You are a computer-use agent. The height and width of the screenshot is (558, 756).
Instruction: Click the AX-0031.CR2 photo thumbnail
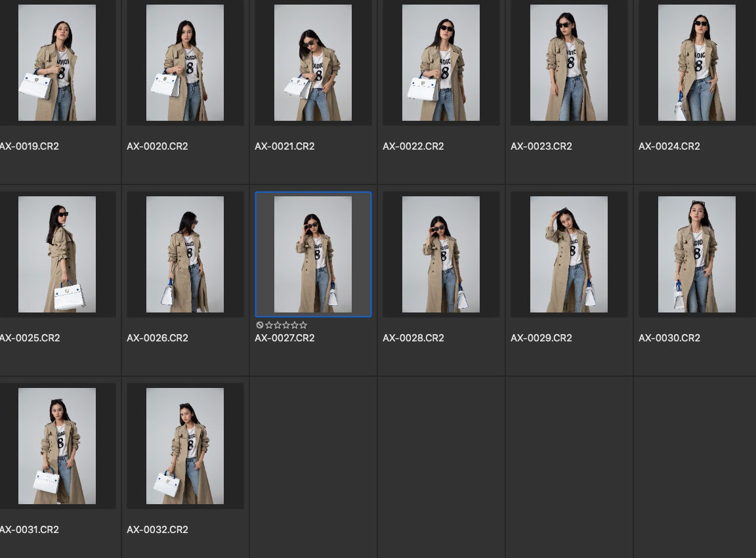pyautogui.click(x=57, y=446)
